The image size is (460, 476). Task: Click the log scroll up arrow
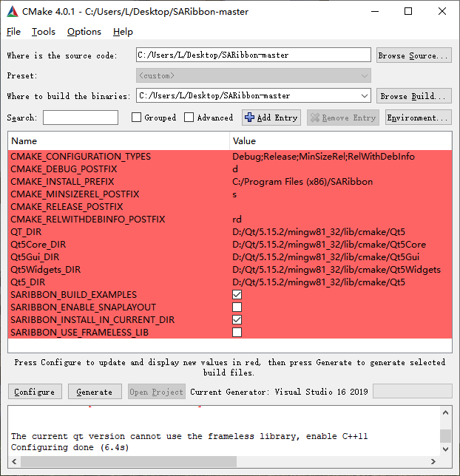[x=445, y=412]
